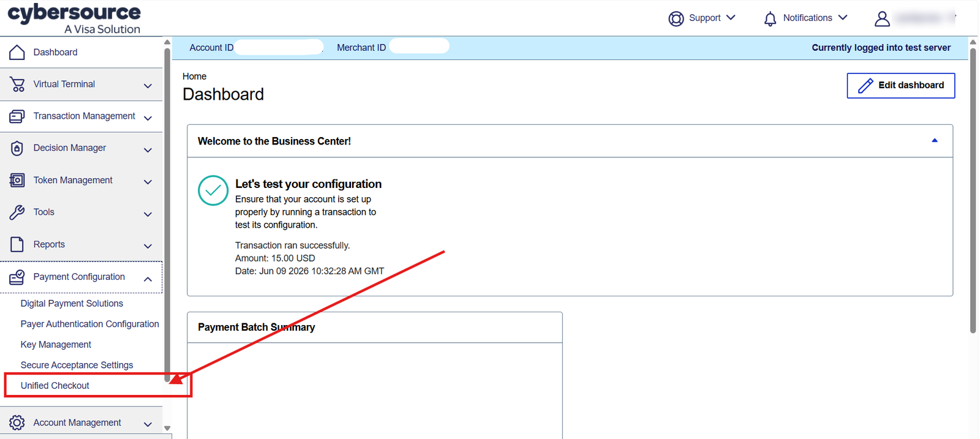Image resolution: width=980 pixels, height=439 pixels.
Task: Click the Transaction Management cards icon
Action: (17, 116)
